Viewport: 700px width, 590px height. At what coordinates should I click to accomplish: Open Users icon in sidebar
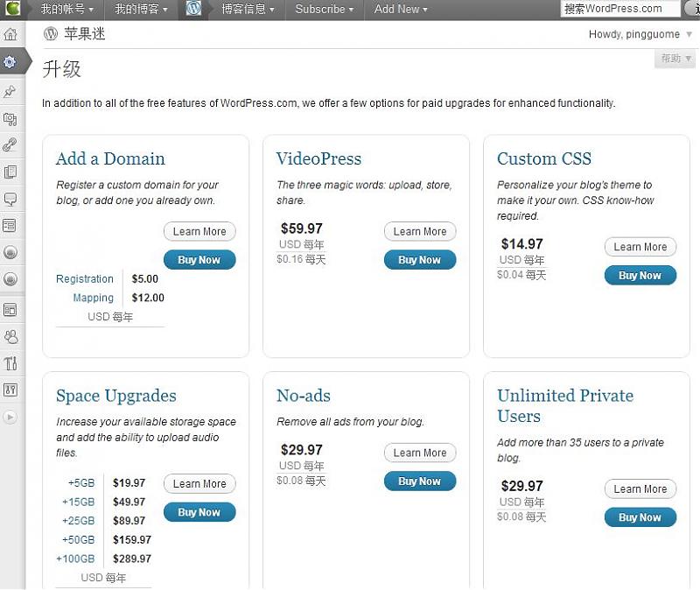coord(10,336)
